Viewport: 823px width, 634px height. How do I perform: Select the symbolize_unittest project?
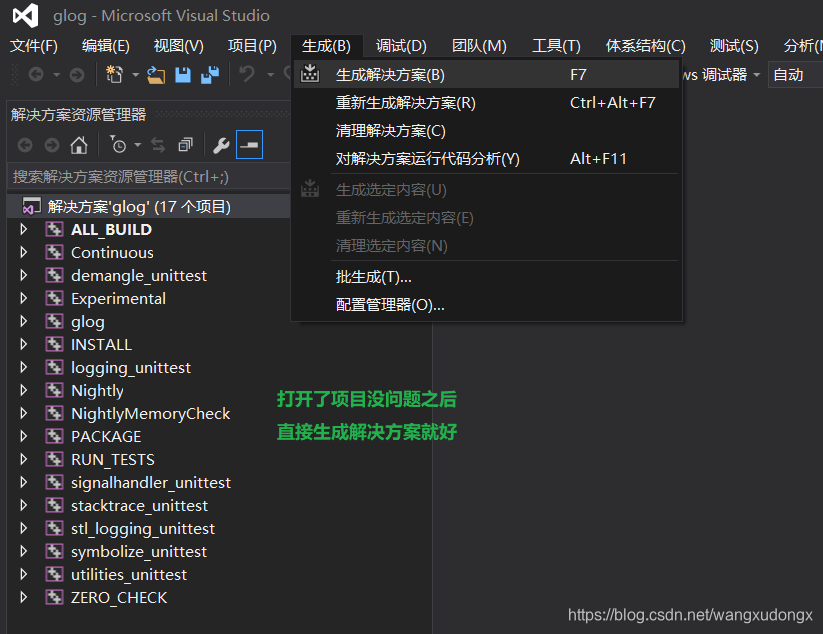(139, 552)
